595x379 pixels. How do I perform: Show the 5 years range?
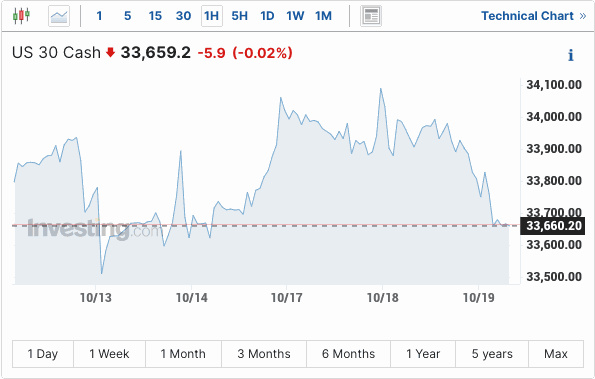point(492,354)
